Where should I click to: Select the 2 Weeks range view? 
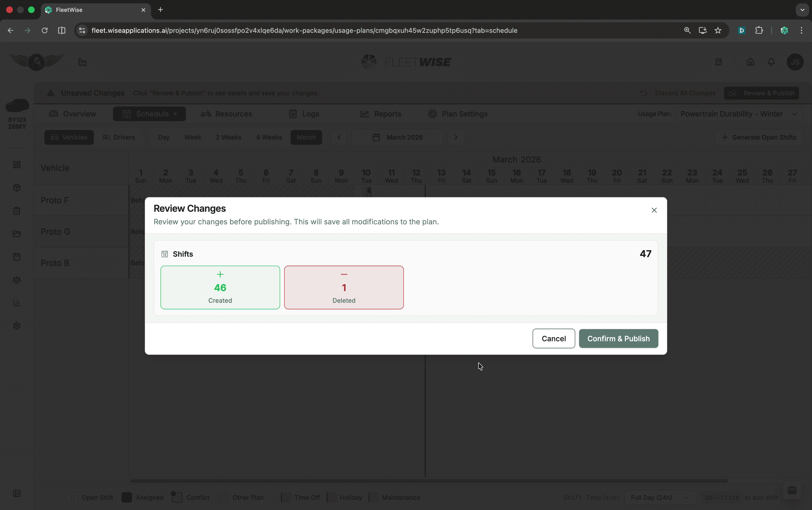228,137
